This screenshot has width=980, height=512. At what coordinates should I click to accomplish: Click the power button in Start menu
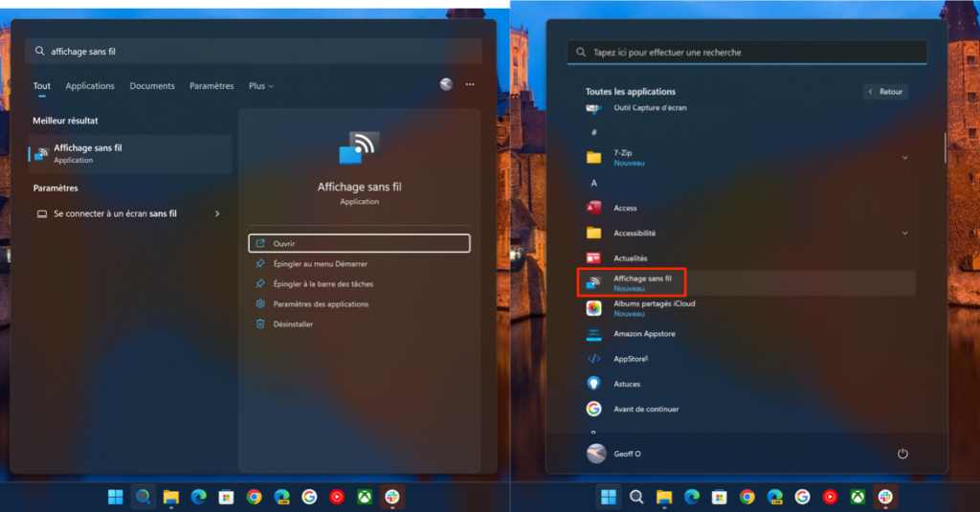pos(902,454)
